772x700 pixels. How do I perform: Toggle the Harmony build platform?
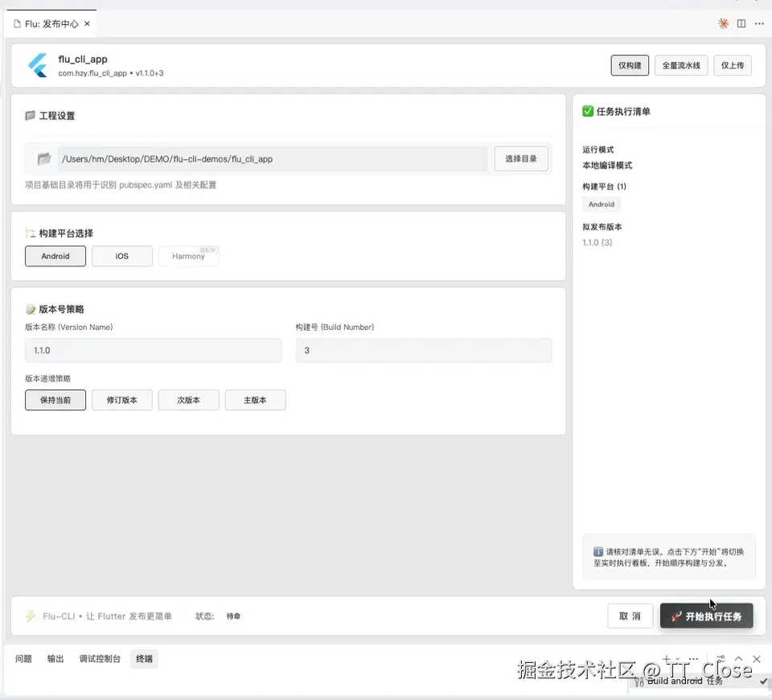(188, 256)
